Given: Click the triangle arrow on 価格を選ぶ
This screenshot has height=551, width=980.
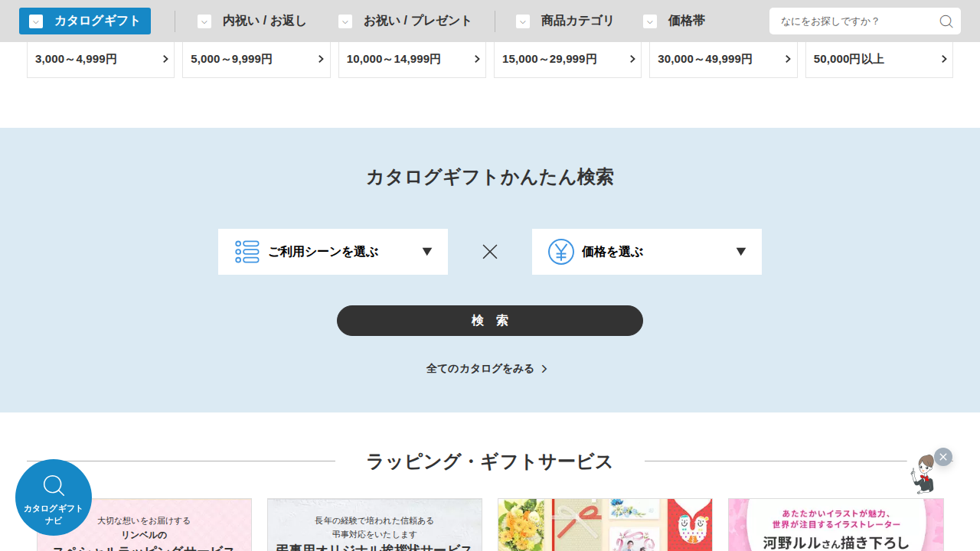Looking at the screenshot, I should tap(741, 252).
